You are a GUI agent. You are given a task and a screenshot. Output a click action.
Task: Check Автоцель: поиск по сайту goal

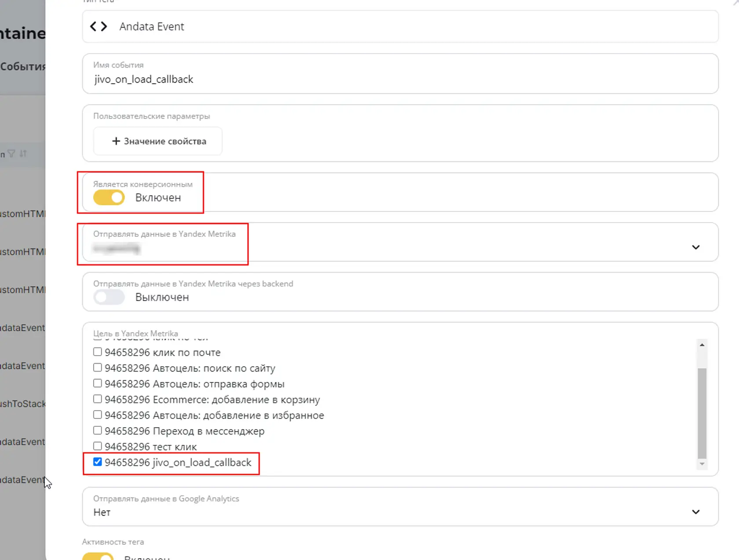pos(98,367)
